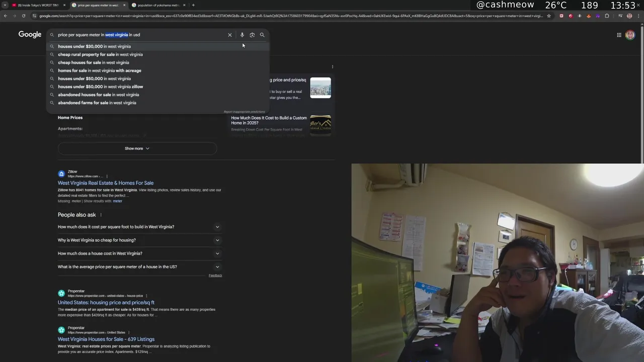Screen dimensions: 644x362
Task: Go back to the previous page
Action: pyautogui.click(x=6, y=16)
